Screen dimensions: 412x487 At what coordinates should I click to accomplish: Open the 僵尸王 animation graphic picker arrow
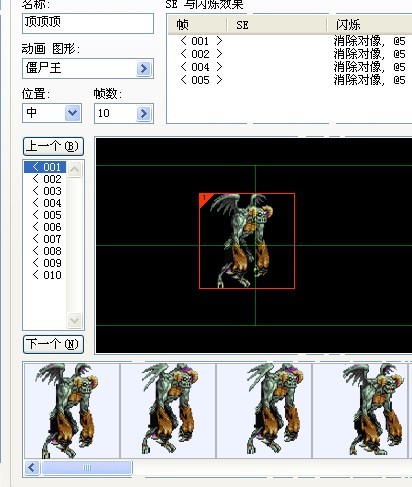pos(144,69)
